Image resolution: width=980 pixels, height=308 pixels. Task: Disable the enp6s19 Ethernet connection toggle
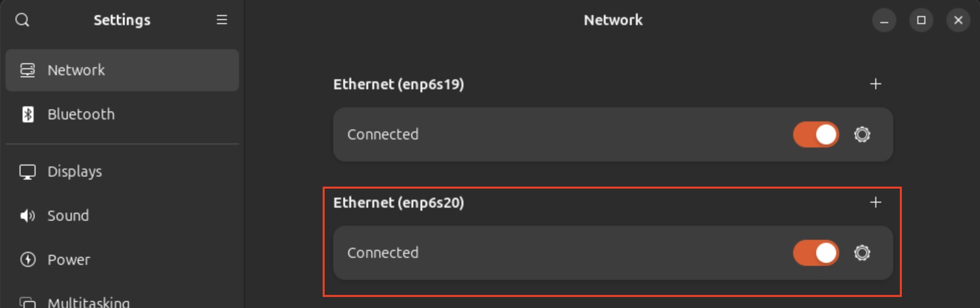tap(816, 134)
